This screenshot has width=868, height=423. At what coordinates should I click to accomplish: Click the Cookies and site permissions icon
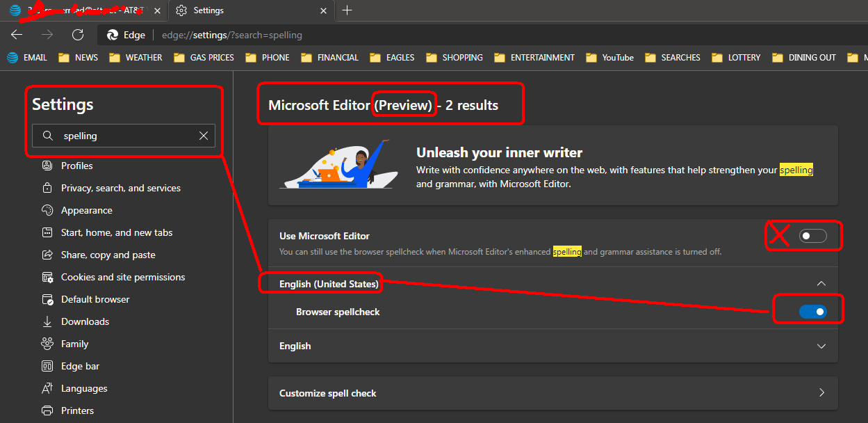pos(47,277)
